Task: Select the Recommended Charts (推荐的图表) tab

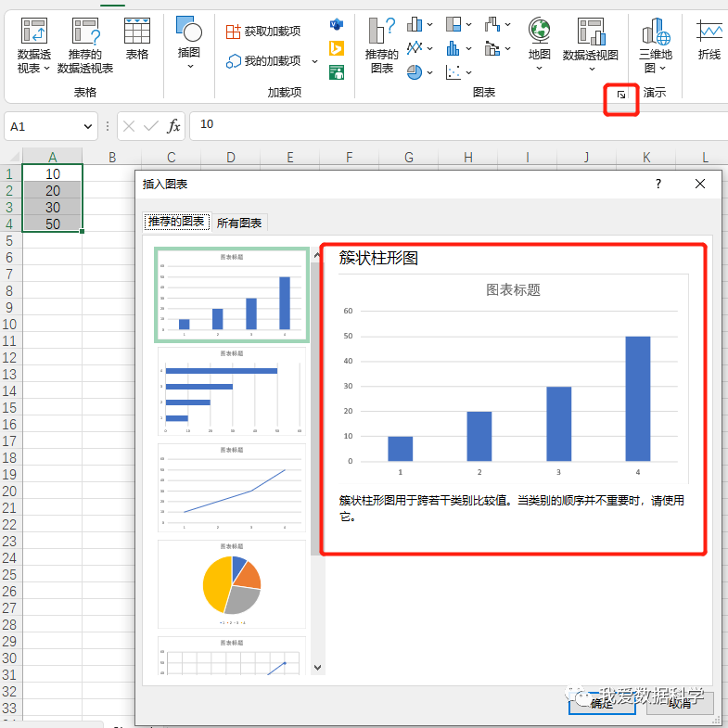Action: click(x=176, y=222)
